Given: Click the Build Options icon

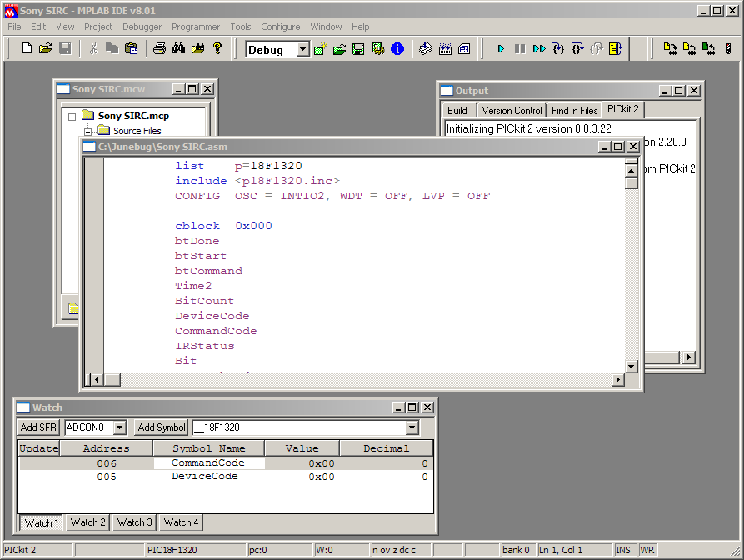Looking at the screenshot, I should point(378,49).
